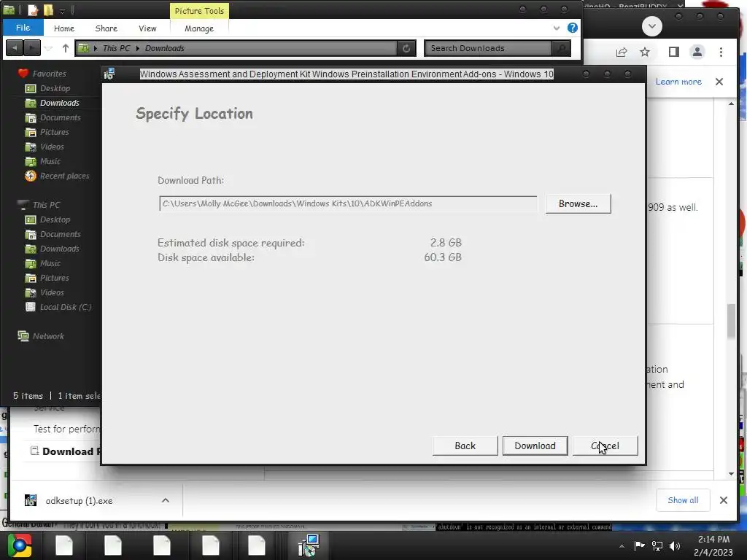Select the Picture Tools contextual tab

coord(199,10)
